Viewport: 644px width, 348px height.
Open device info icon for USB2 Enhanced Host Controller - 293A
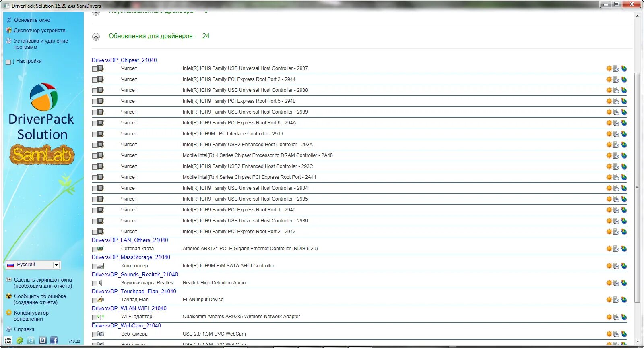(616, 145)
